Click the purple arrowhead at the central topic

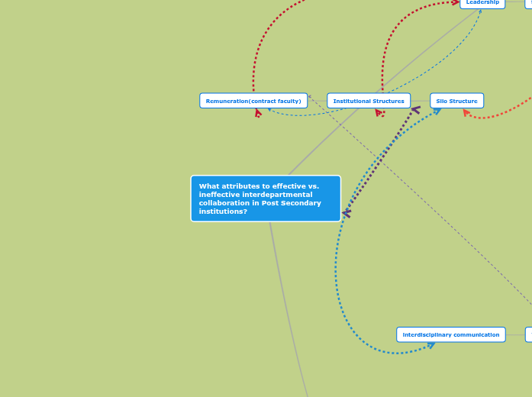click(x=347, y=213)
